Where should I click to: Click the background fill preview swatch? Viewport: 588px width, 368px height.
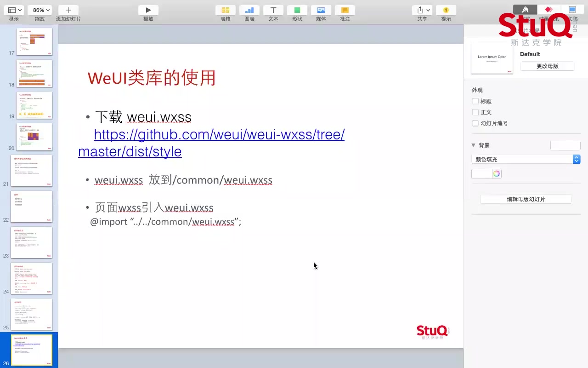click(x=565, y=145)
